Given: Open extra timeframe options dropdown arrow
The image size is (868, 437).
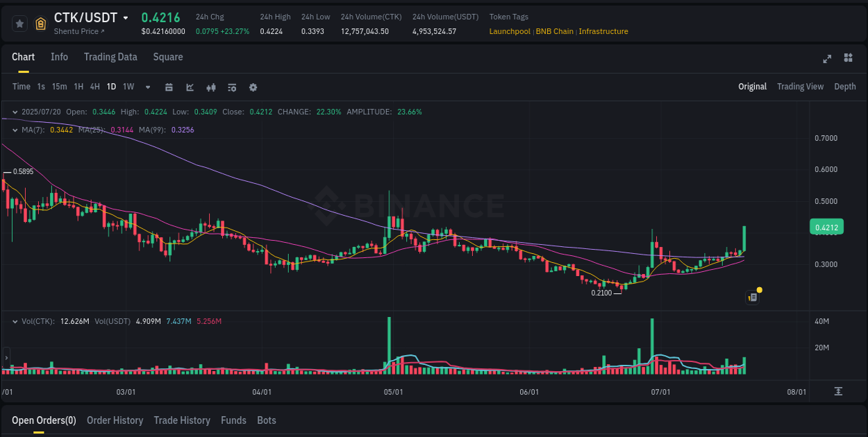Looking at the screenshot, I should 147,87.
